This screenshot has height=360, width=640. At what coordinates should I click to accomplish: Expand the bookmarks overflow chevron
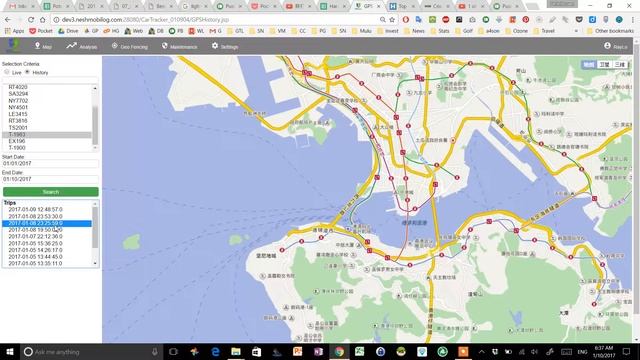pyautogui.click(x=576, y=31)
